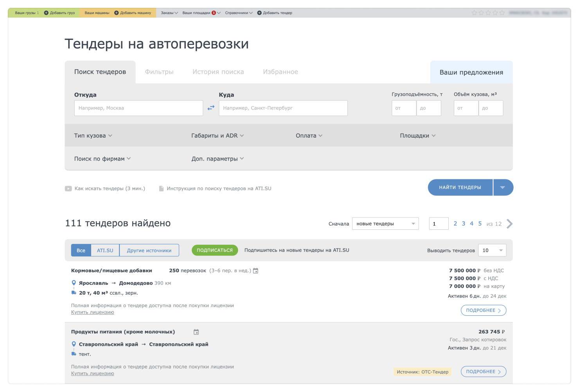Open the Ваши предложения tab

click(x=471, y=72)
